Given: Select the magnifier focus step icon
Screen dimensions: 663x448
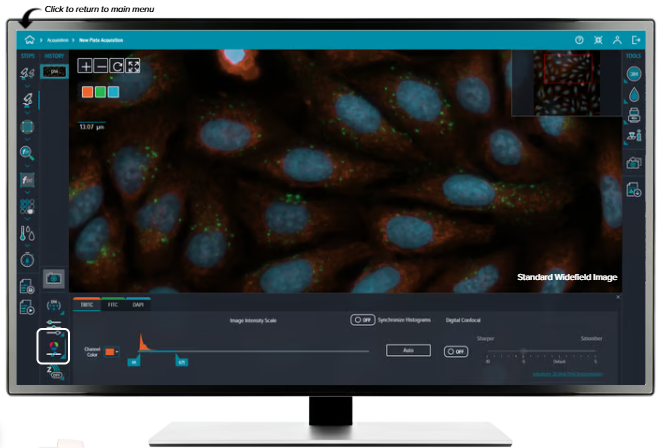Looking at the screenshot, I should click(27, 153).
